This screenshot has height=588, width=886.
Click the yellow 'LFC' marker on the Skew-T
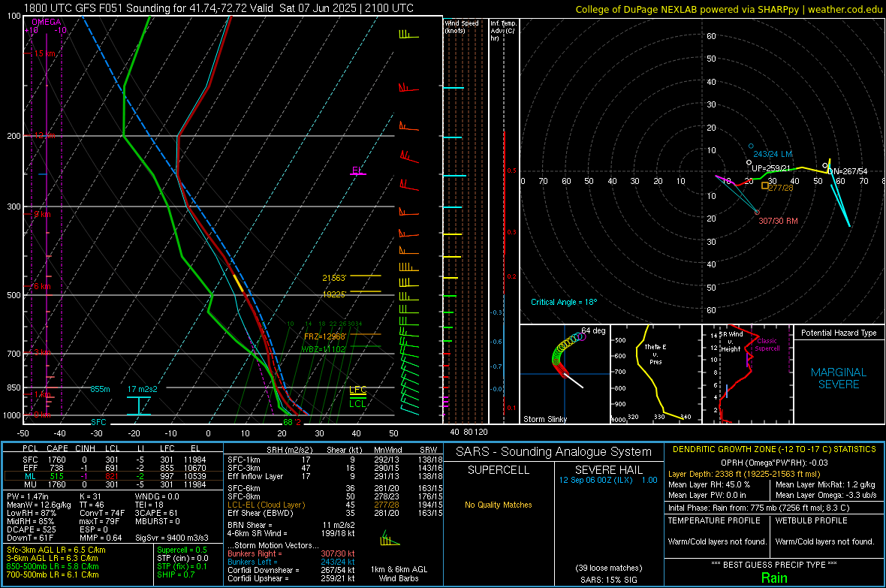coord(357,390)
